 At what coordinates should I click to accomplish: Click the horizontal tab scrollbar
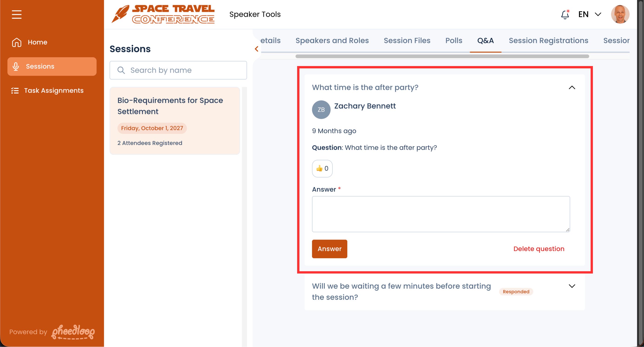[x=442, y=56]
